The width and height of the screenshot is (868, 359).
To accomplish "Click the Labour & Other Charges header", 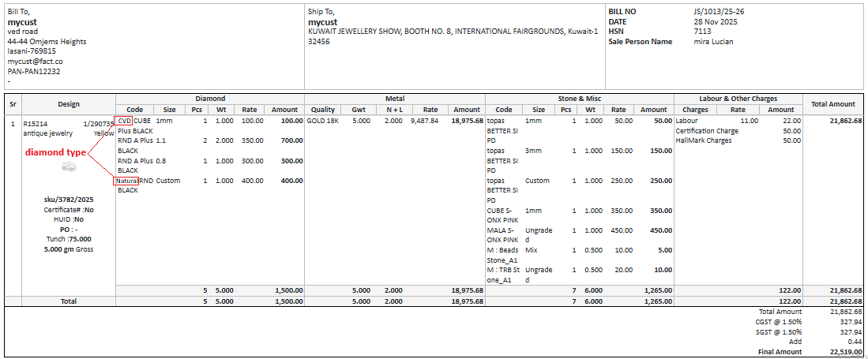I will click(x=738, y=99).
